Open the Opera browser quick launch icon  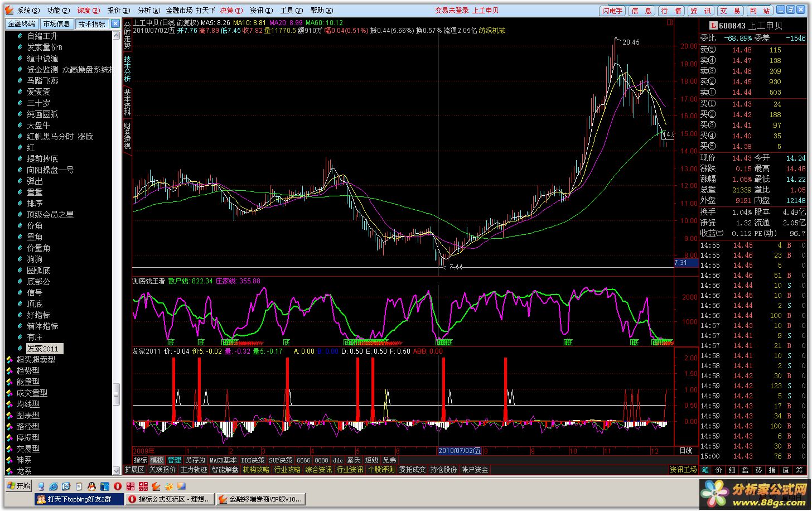coord(118,486)
